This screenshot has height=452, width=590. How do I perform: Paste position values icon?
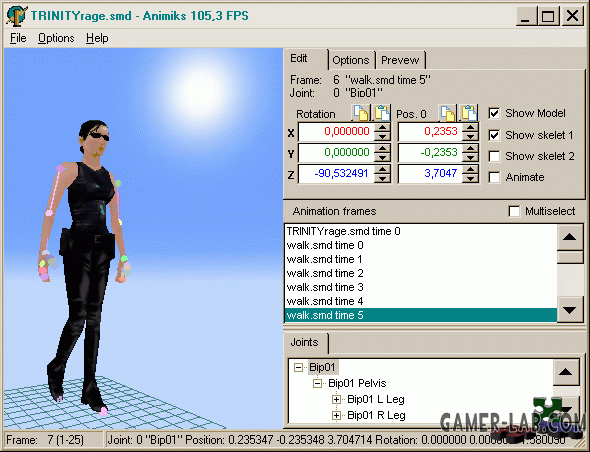click(468, 113)
